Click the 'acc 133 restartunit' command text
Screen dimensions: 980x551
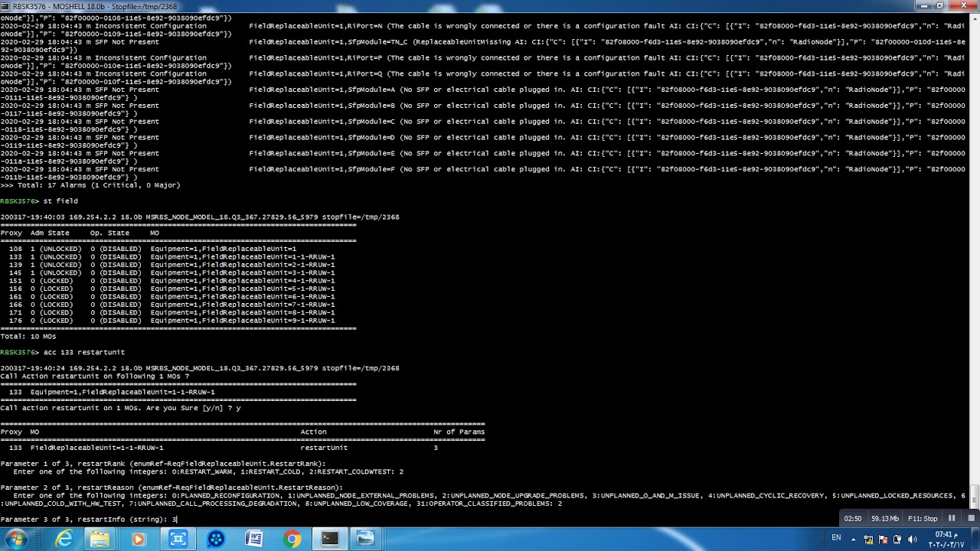point(83,352)
